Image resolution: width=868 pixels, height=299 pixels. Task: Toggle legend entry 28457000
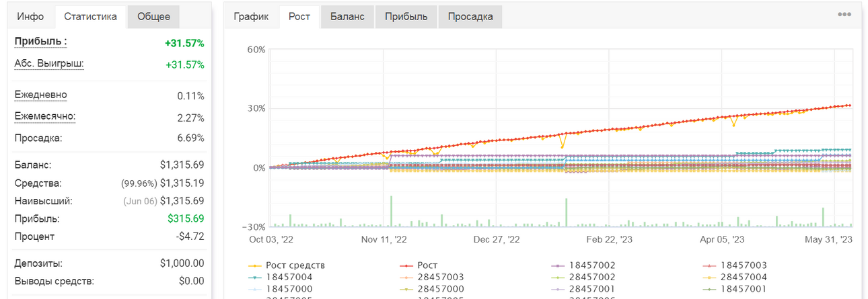pyautogui.click(x=431, y=288)
